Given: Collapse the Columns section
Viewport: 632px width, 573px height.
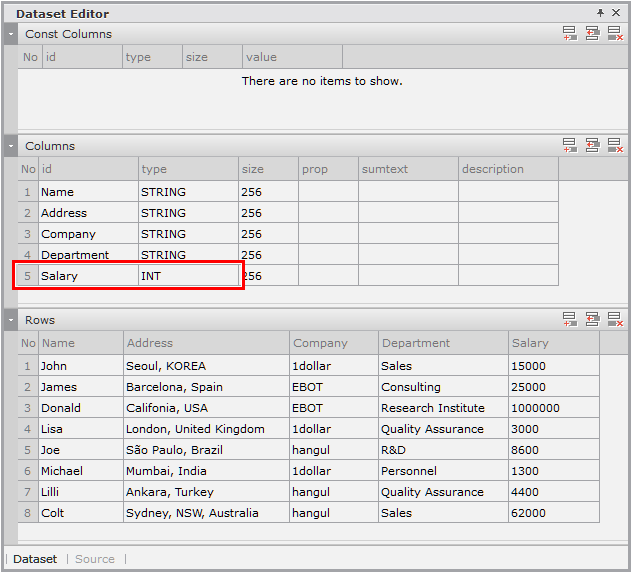Looking at the screenshot, I should pos(10,146).
